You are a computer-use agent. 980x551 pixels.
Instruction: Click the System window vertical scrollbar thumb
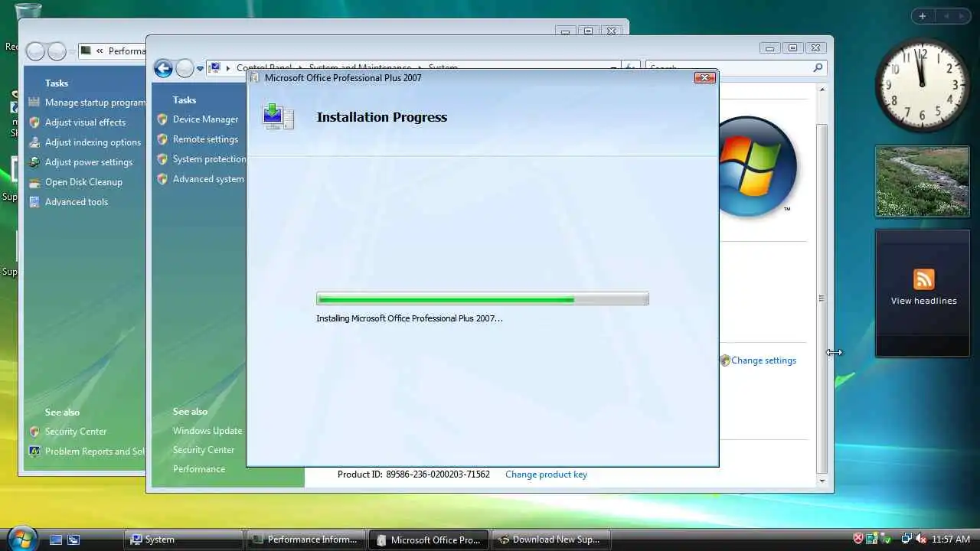point(822,298)
